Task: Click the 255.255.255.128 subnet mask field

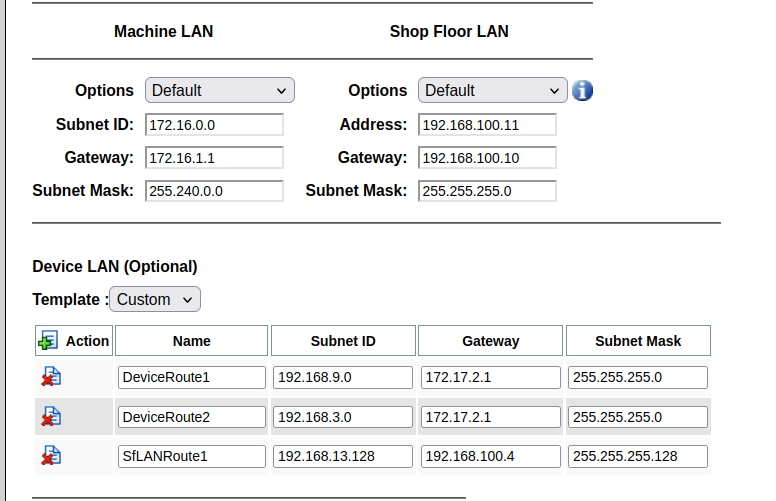Action: click(x=638, y=456)
